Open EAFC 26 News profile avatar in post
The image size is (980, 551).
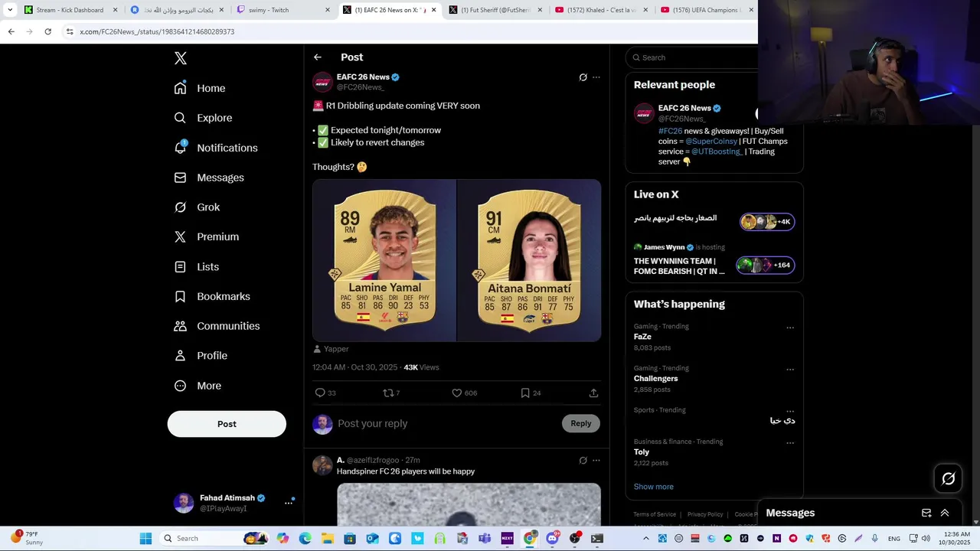pos(322,82)
